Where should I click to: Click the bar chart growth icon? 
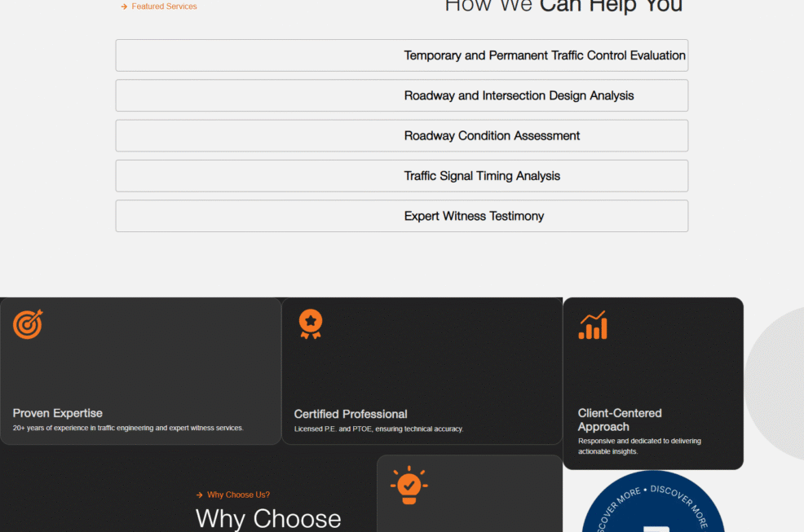(593, 325)
